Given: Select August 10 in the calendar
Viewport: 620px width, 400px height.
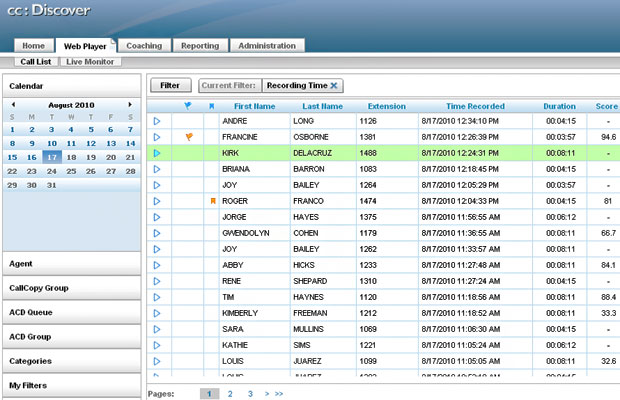Looking at the screenshot, I should [52, 143].
